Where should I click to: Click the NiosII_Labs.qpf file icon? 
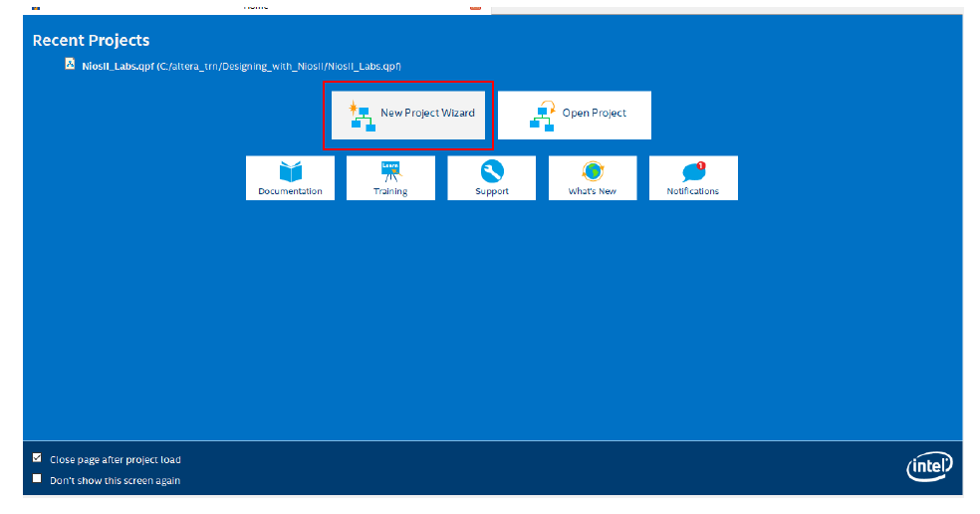(70, 64)
